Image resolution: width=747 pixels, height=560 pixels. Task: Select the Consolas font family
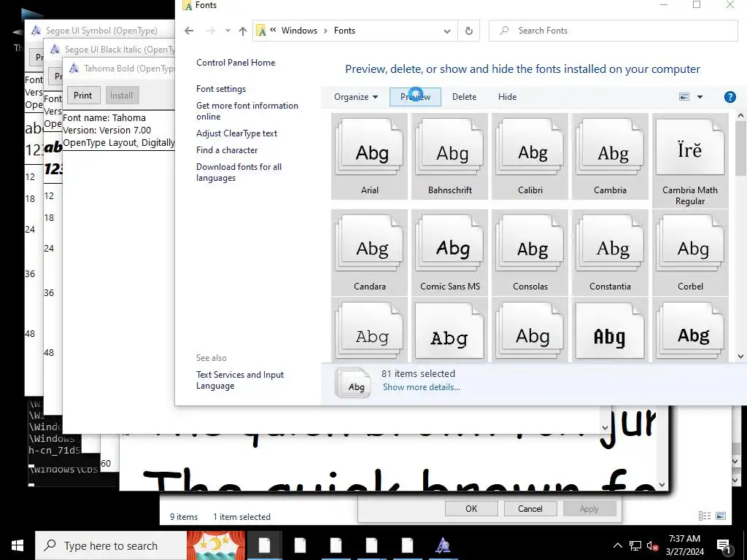coord(530,252)
